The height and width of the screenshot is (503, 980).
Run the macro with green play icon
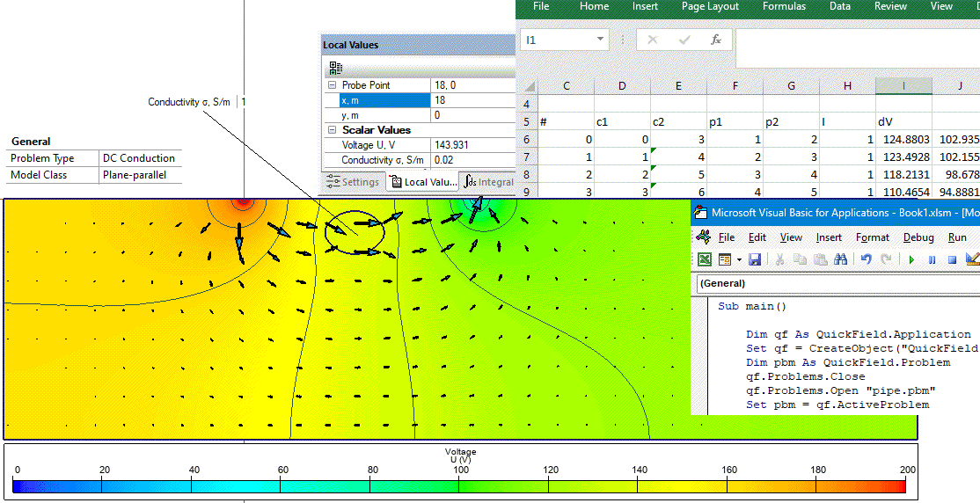pyautogui.click(x=911, y=260)
